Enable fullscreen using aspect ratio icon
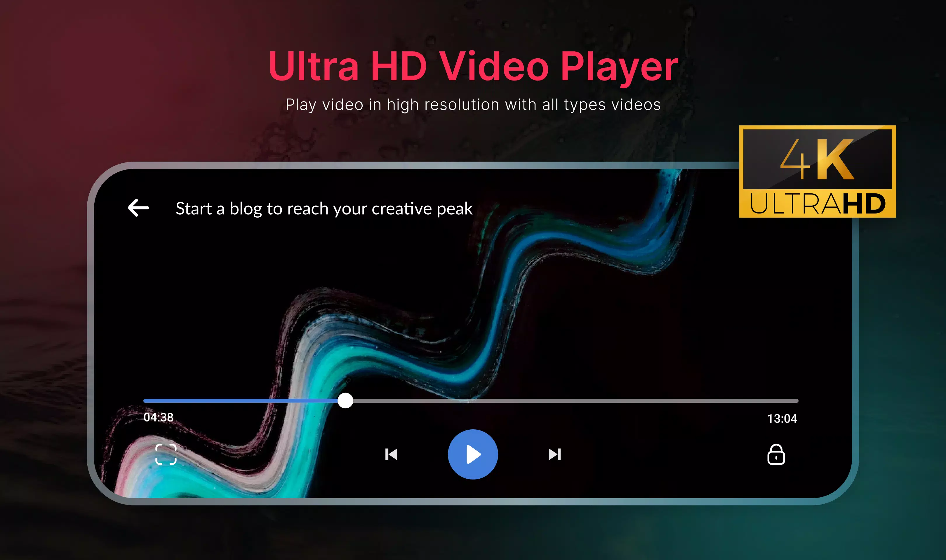The height and width of the screenshot is (560, 946). click(x=167, y=455)
